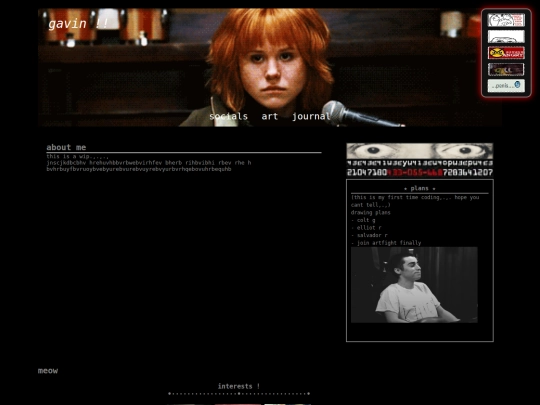Image resolution: width=540 pixels, height=405 pixels.
Task: Click the mostly blank white badge
Action: click(x=506, y=37)
